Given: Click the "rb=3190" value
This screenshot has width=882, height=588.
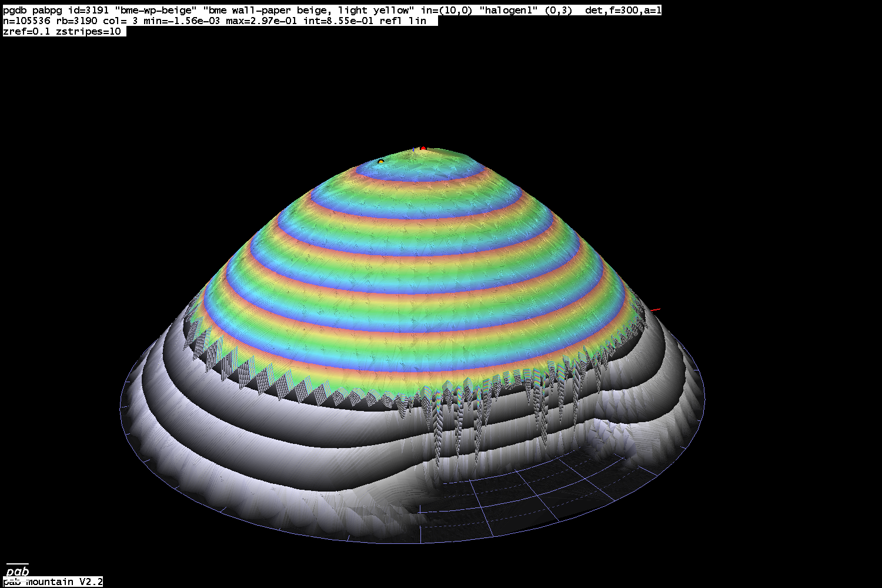Looking at the screenshot, I should coord(76,21).
